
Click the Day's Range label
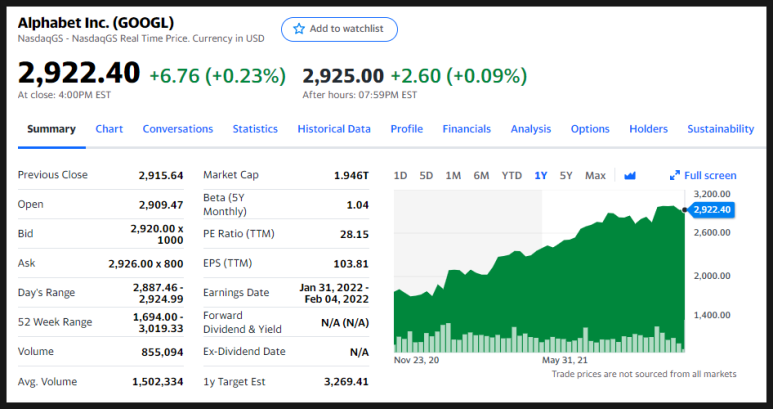point(46,293)
